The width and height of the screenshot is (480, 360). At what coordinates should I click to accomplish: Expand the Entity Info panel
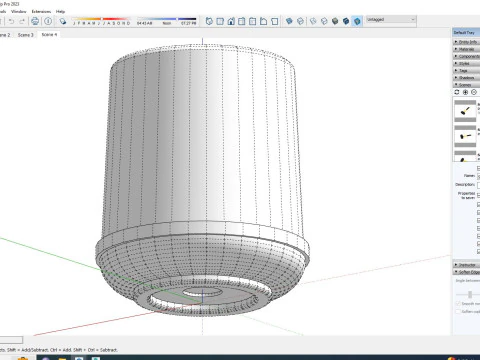tap(466, 42)
